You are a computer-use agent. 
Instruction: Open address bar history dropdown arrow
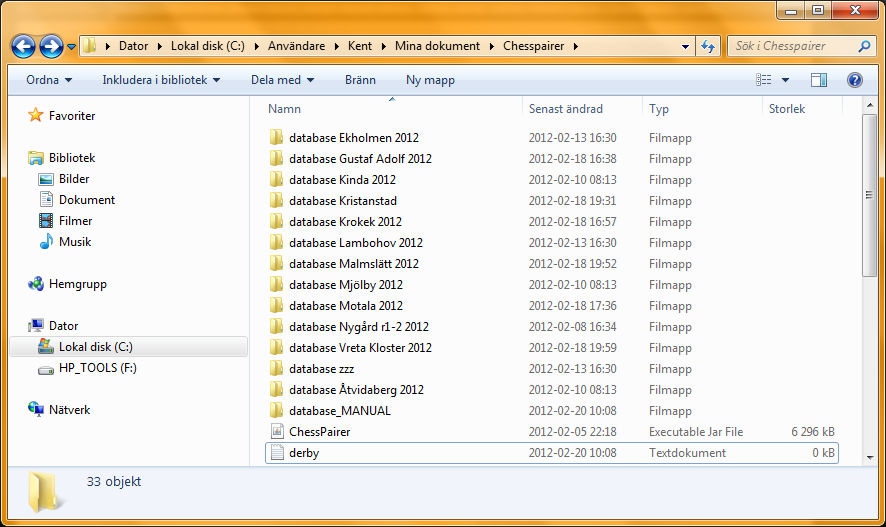point(685,46)
